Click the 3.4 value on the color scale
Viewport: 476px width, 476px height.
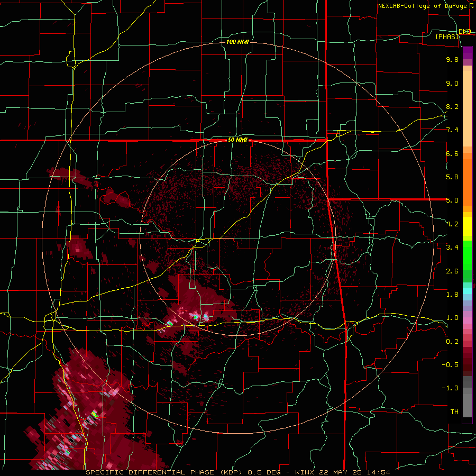pos(452,248)
